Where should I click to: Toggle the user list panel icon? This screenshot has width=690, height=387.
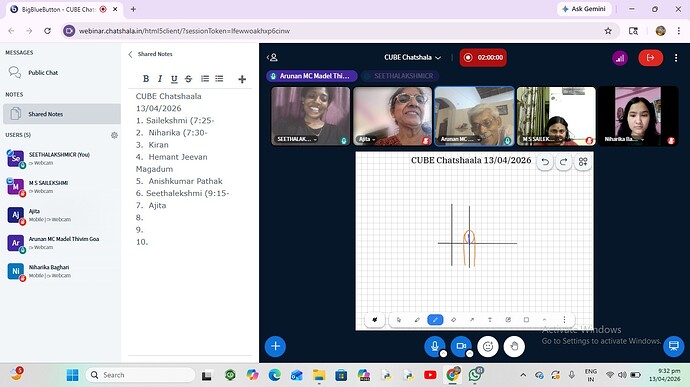[273, 57]
